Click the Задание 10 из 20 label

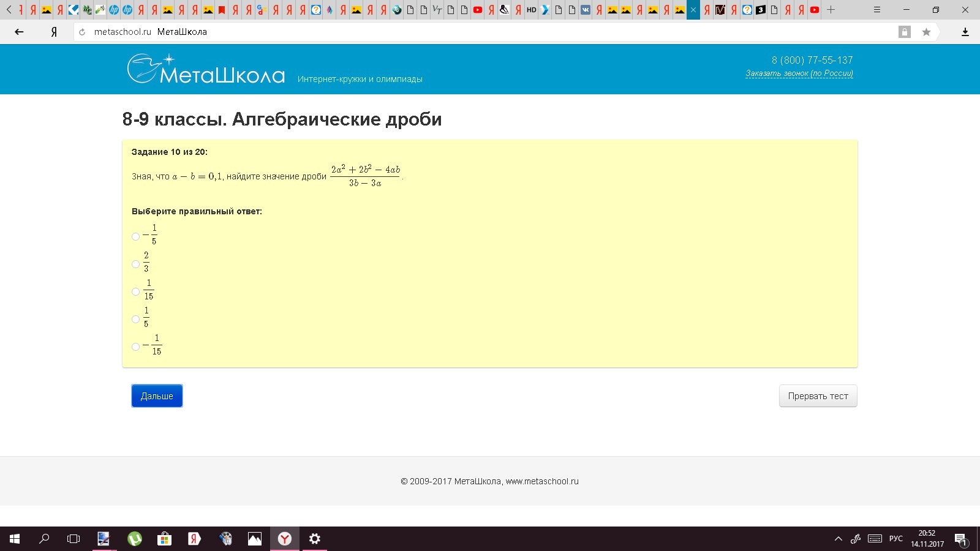(170, 152)
